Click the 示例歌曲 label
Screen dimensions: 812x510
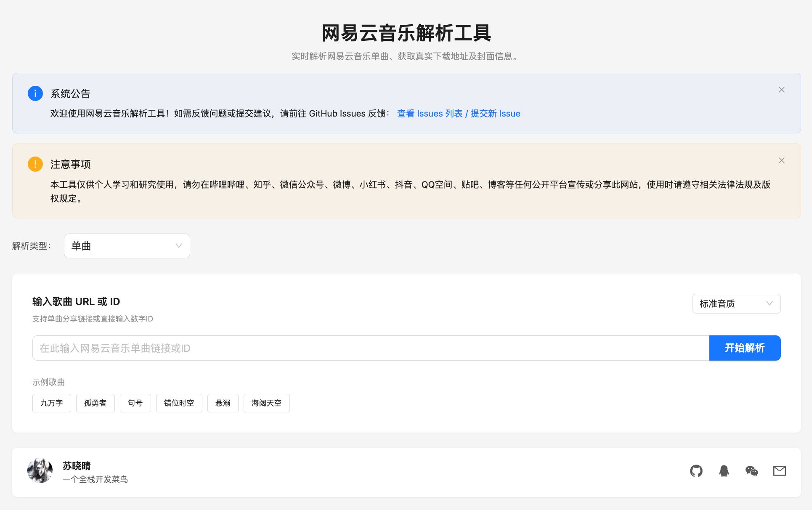tap(48, 382)
